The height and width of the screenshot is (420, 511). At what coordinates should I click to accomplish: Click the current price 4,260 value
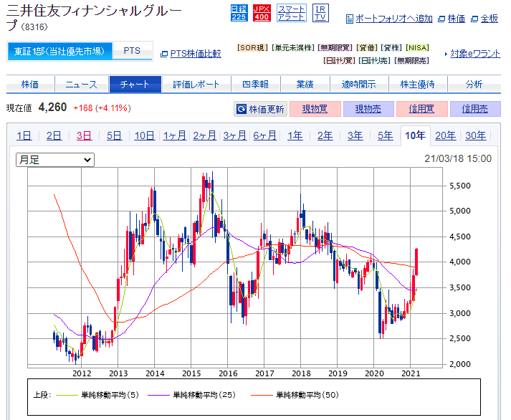pos(52,108)
